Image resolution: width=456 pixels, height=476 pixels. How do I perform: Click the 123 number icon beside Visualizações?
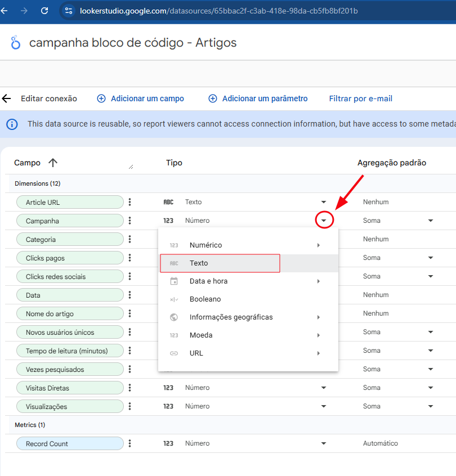pos(168,406)
